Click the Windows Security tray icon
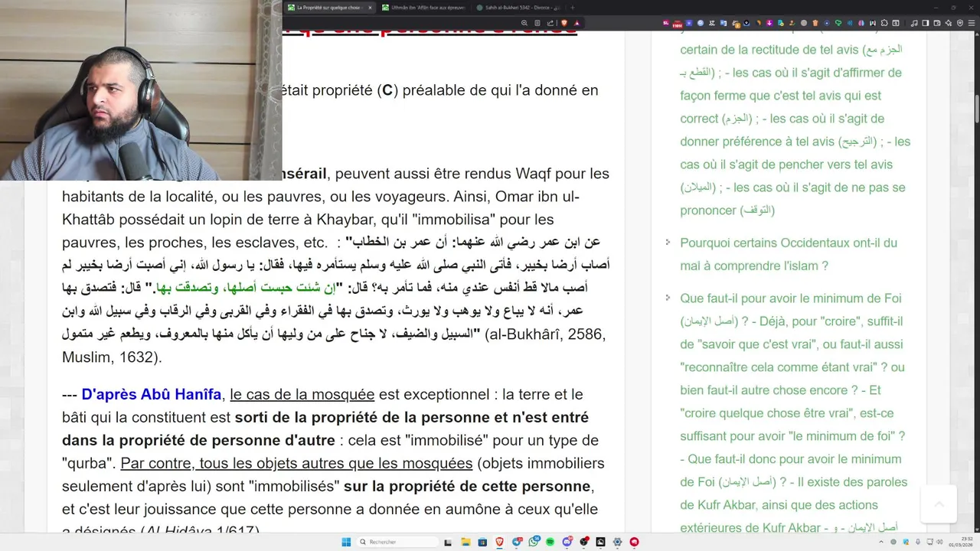The height and width of the screenshot is (551, 980). (x=906, y=542)
